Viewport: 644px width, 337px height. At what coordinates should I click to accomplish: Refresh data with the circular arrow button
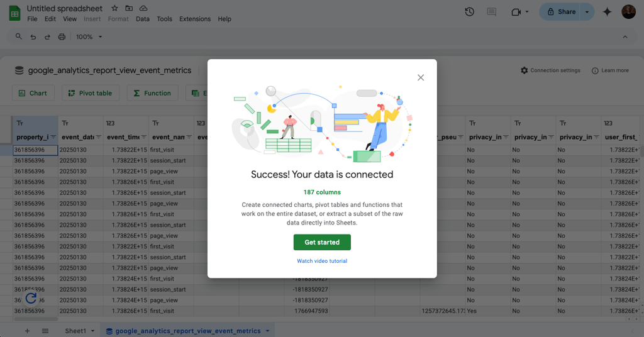tap(31, 299)
